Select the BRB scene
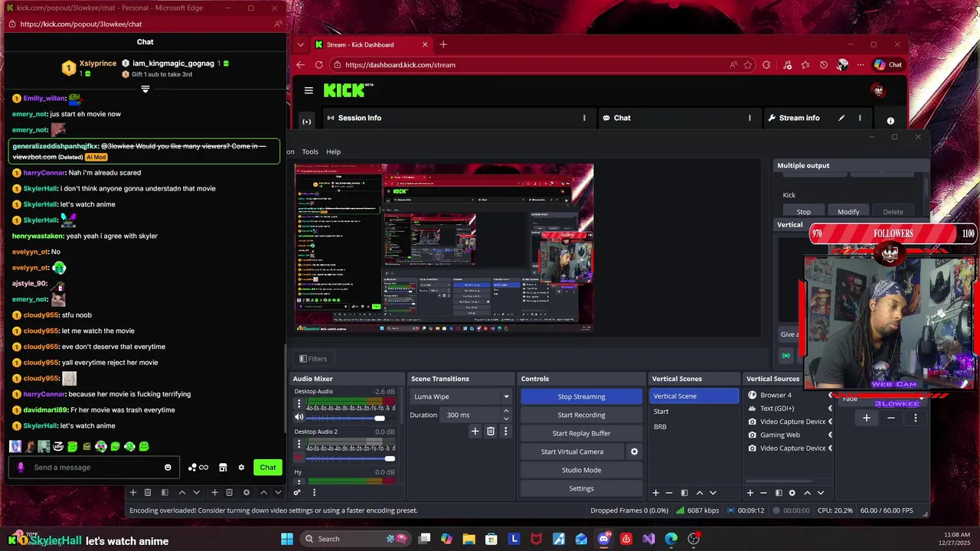 point(660,426)
